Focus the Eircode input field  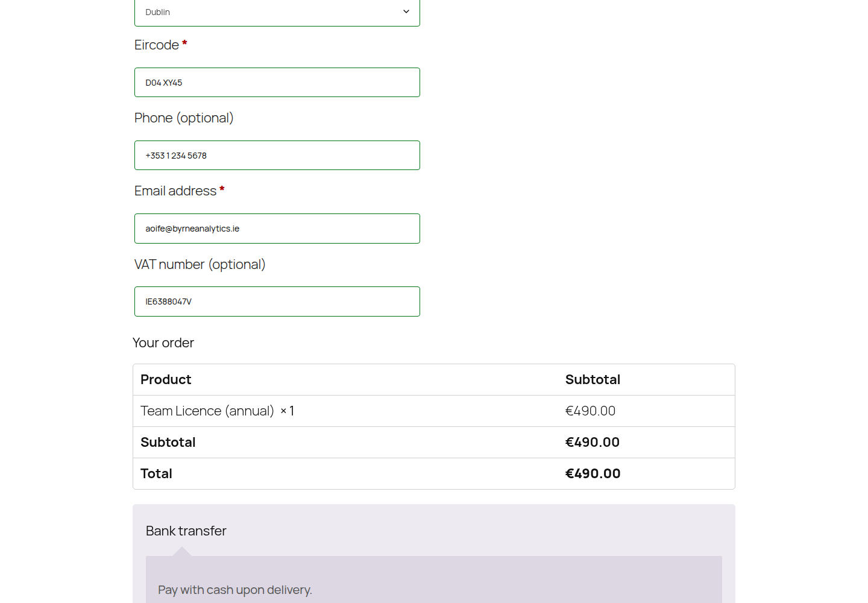[x=277, y=83]
